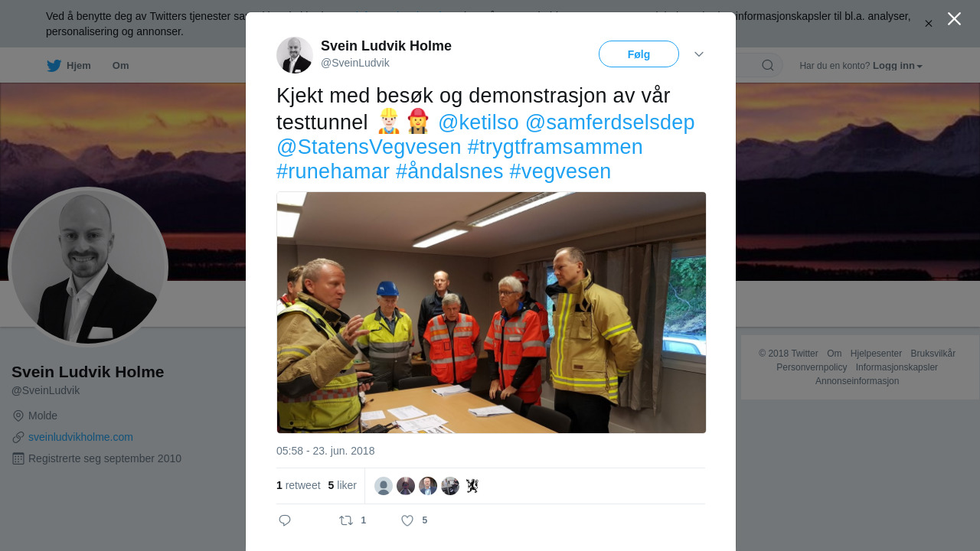Viewport: 980px width, 551px height.
Task: Go to Hjem in top navigation
Action: [79, 66]
